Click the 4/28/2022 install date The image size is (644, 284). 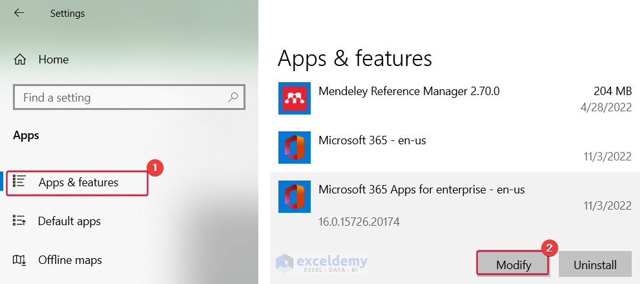coord(606,107)
